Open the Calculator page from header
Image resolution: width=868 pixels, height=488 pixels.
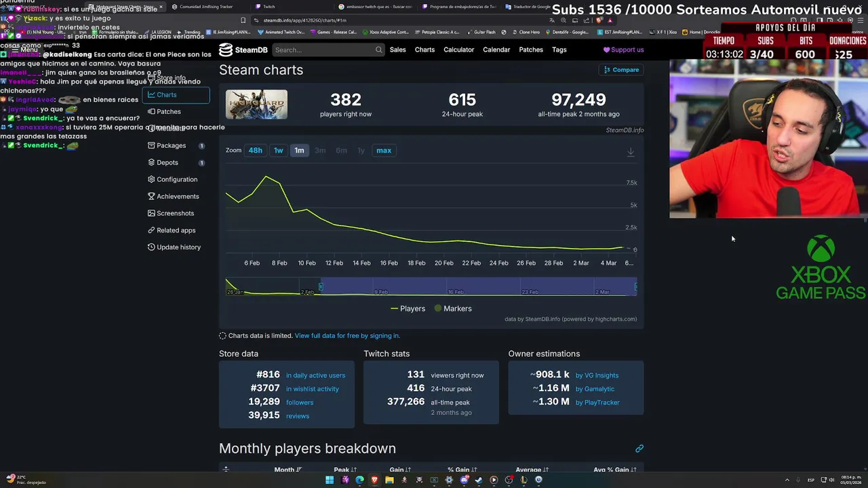pos(458,49)
